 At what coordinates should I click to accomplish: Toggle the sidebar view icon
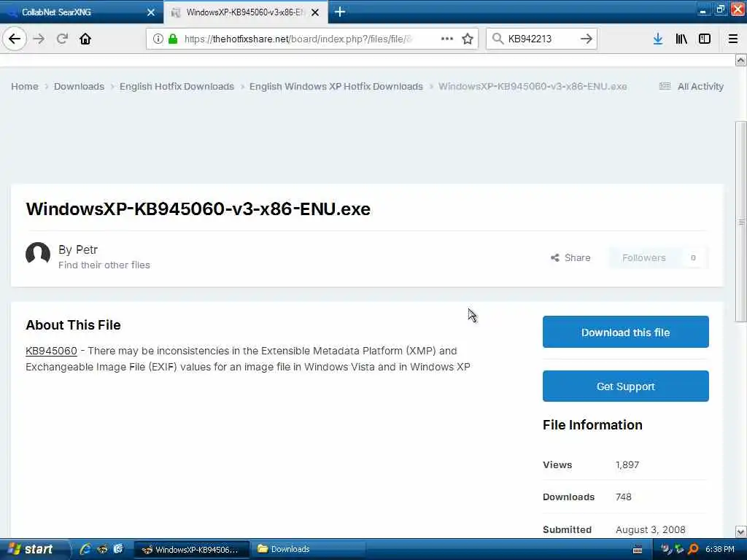pyautogui.click(x=705, y=39)
